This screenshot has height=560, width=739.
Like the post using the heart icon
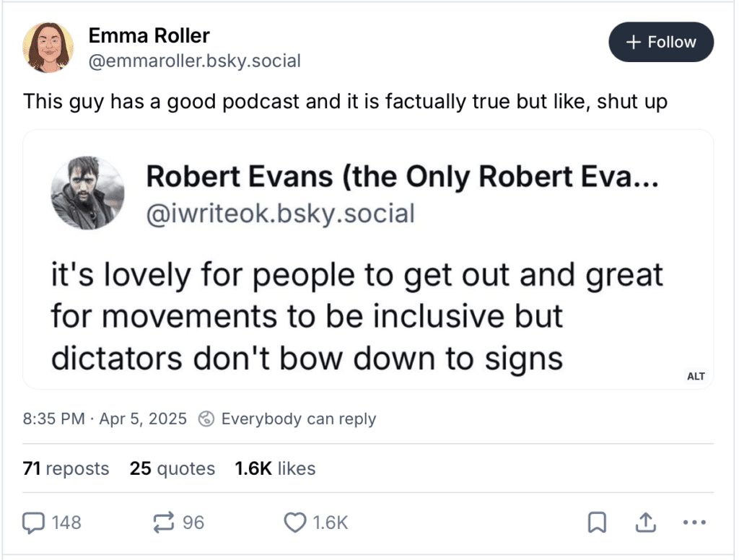[295, 522]
